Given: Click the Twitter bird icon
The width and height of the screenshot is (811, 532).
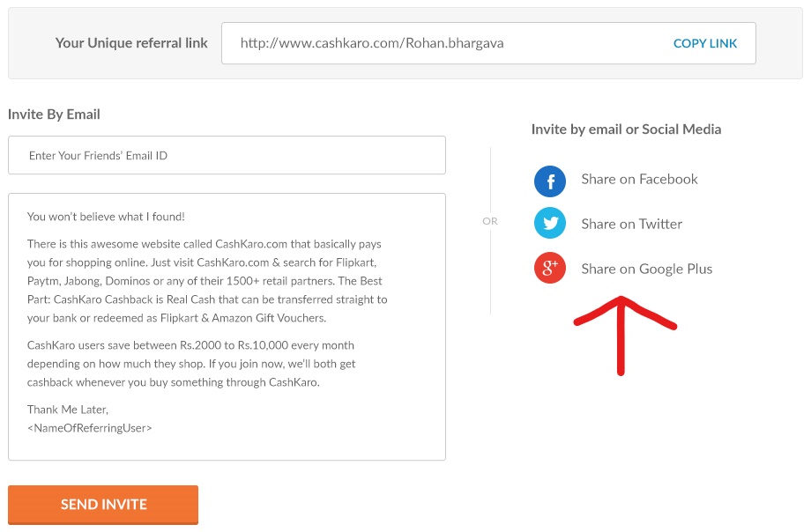Looking at the screenshot, I should pyautogui.click(x=550, y=224).
